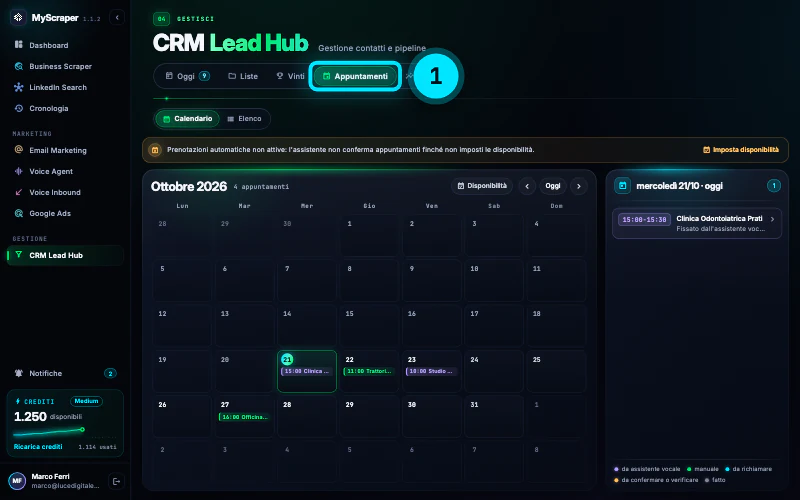This screenshot has height=500, width=800.
Task: Click da confermare o verificare legend entry
Action: click(x=655, y=480)
